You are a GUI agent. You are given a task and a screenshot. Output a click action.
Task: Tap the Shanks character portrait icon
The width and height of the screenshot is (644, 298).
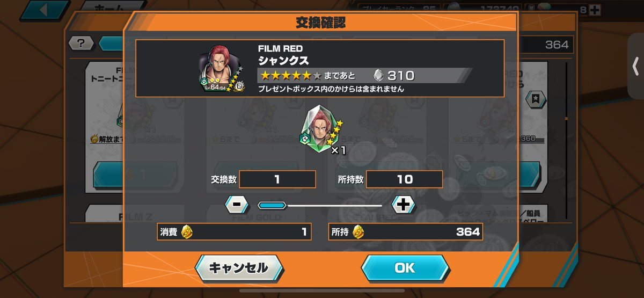[222, 70]
